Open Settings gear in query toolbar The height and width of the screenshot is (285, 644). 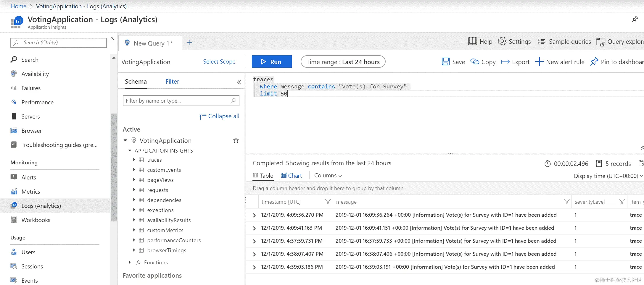click(x=502, y=41)
